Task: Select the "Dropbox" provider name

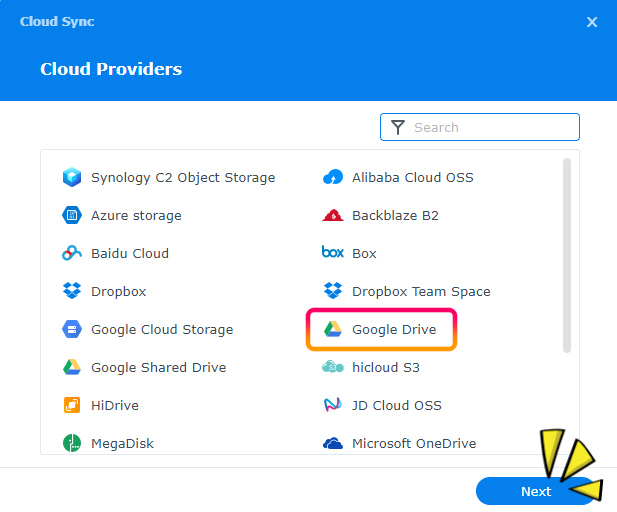Action: pos(119,292)
